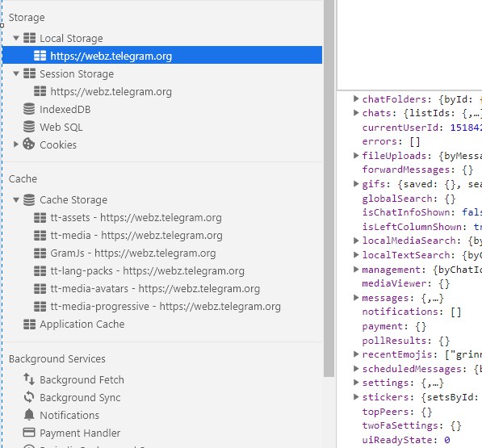The height and width of the screenshot is (448, 482).
Task: Expand the chats object property
Action: coord(356,113)
